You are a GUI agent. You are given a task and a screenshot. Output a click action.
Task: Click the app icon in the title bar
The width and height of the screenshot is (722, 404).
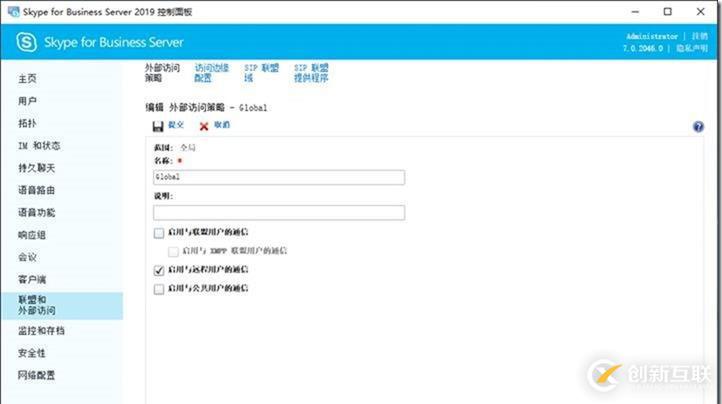tap(13, 12)
